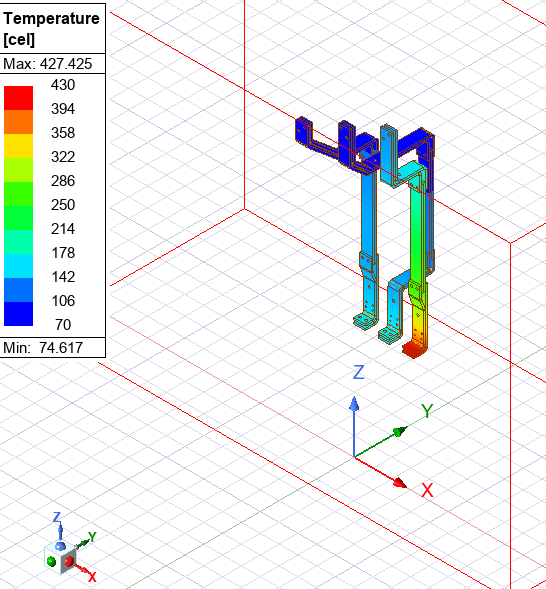Click the blue Z axis arrow
546x589 pixels.
coord(354,426)
